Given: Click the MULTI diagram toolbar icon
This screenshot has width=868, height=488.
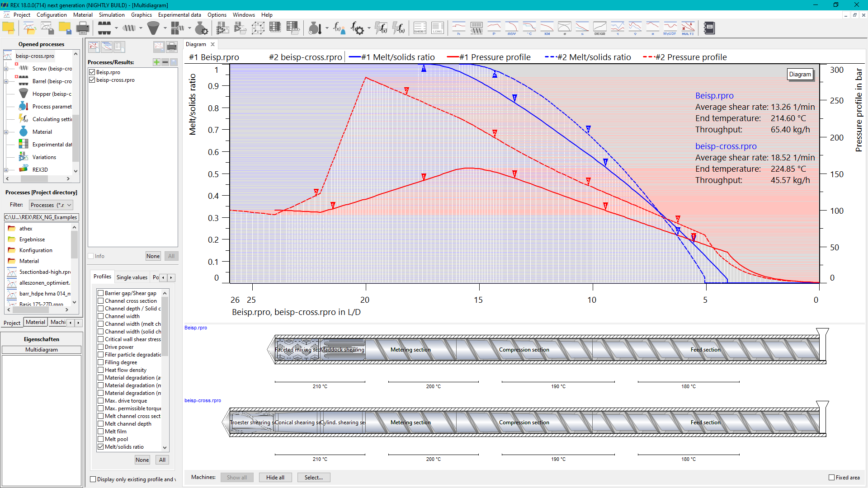Looking at the screenshot, I should (x=688, y=28).
